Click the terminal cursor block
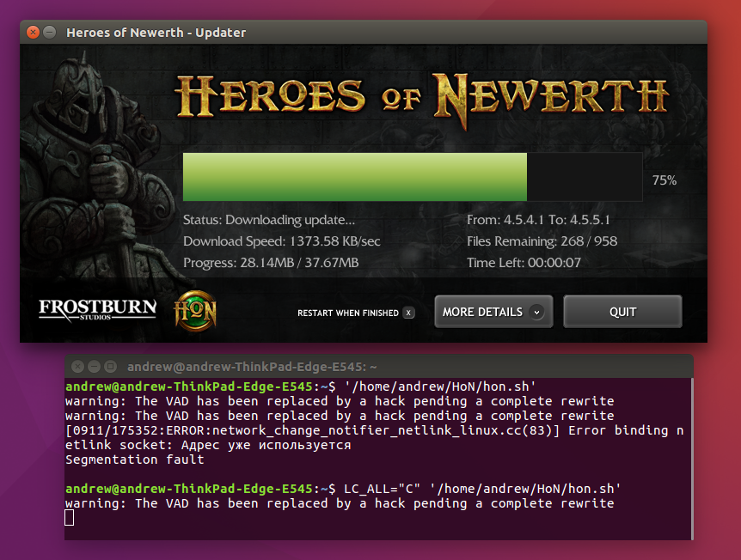The image size is (741, 560). [70, 517]
